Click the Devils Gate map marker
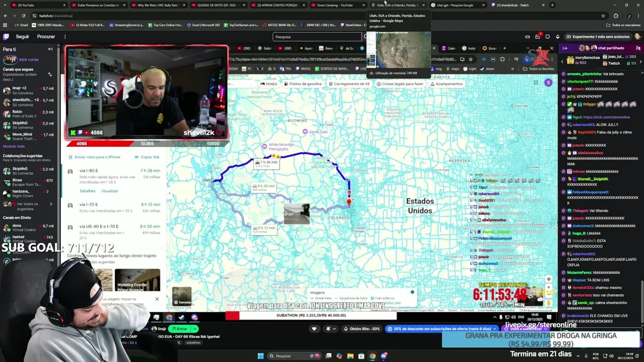The width and height of the screenshot is (644, 362). click(x=305, y=132)
